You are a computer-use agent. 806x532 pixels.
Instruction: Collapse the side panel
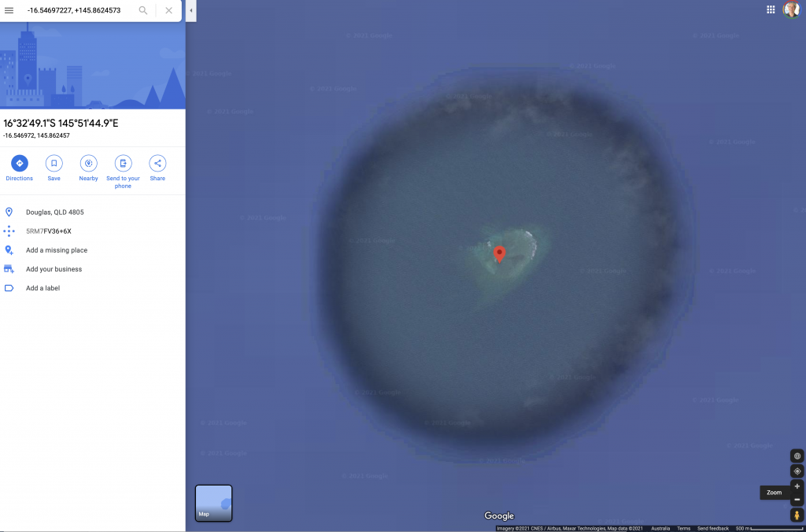[191, 10]
